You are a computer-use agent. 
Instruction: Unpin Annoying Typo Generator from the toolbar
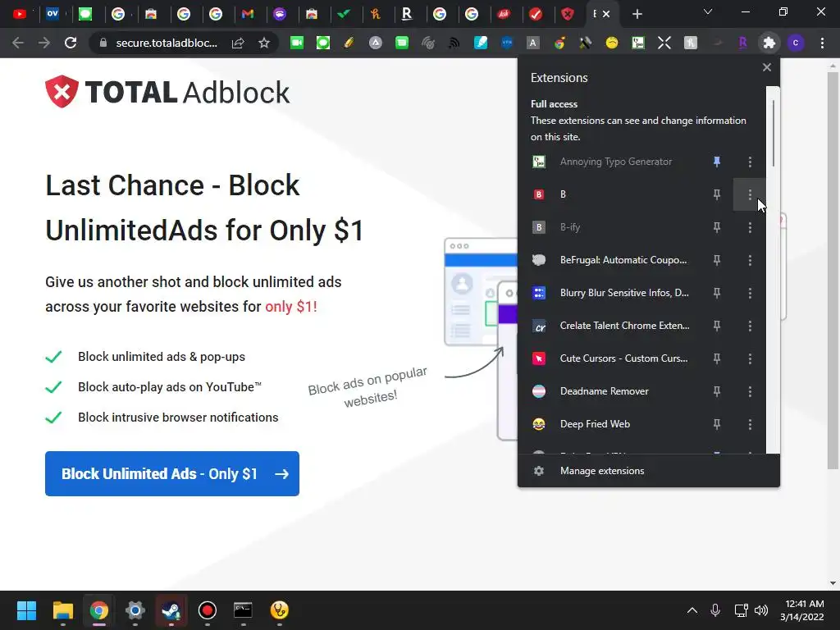tap(717, 162)
